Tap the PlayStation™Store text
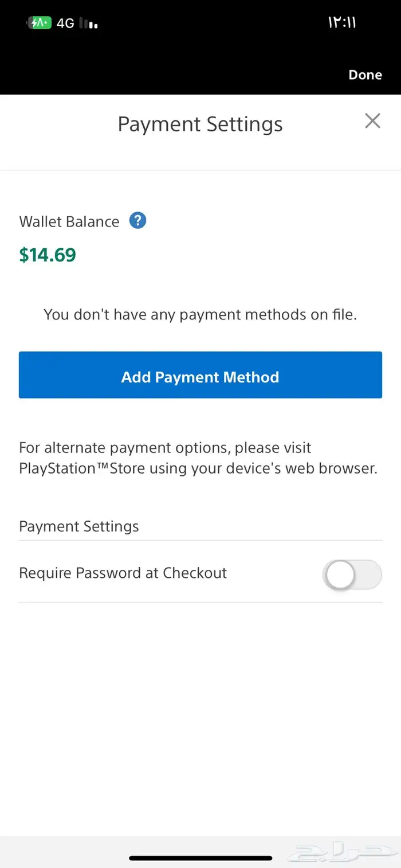 pos(82,468)
